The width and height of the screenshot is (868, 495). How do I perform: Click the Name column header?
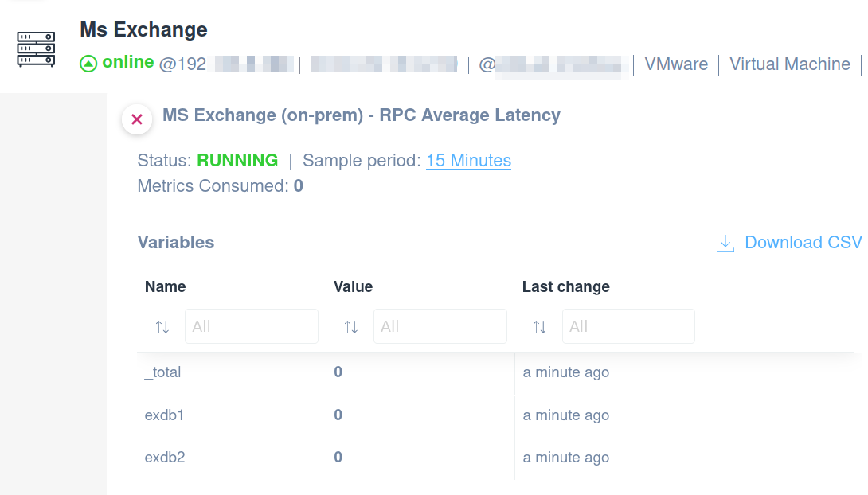165,286
